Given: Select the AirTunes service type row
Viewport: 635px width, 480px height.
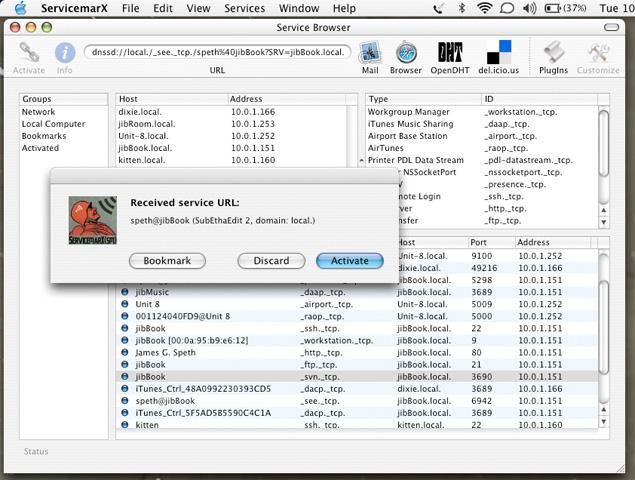Looking at the screenshot, I should click(x=387, y=148).
